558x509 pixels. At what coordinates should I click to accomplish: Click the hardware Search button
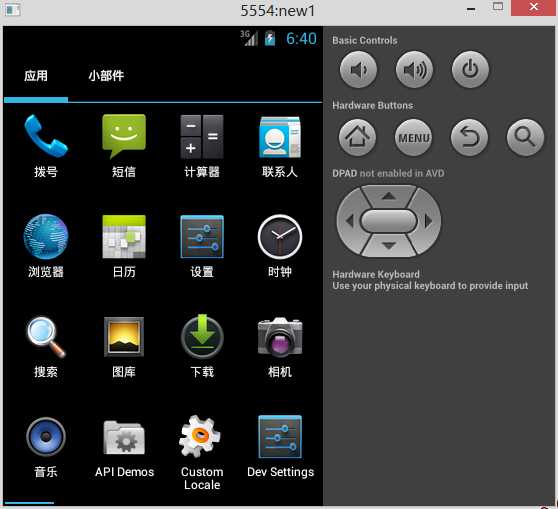(x=525, y=137)
